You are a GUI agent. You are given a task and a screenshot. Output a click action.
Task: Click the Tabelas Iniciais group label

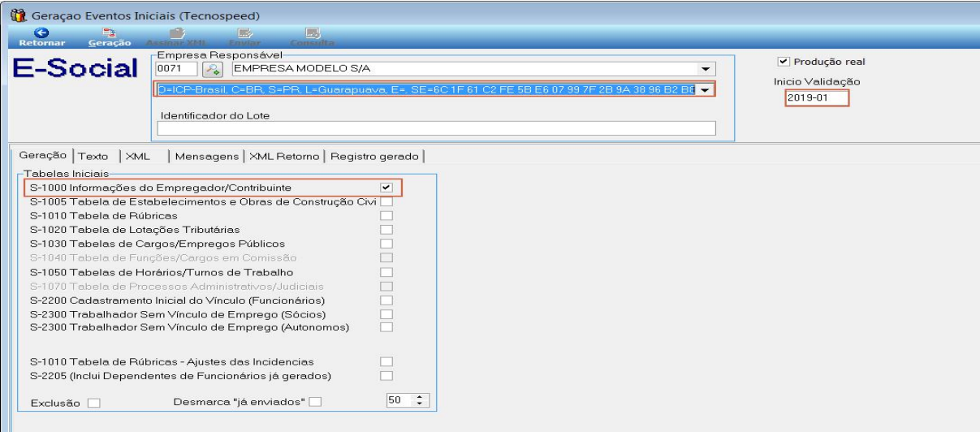point(65,174)
